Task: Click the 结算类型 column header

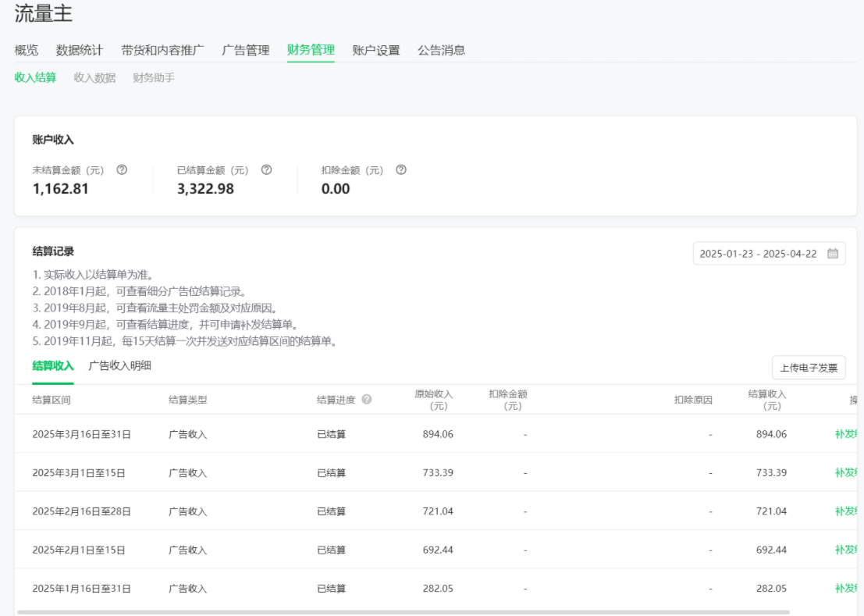Action: pyautogui.click(x=187, y=400)
